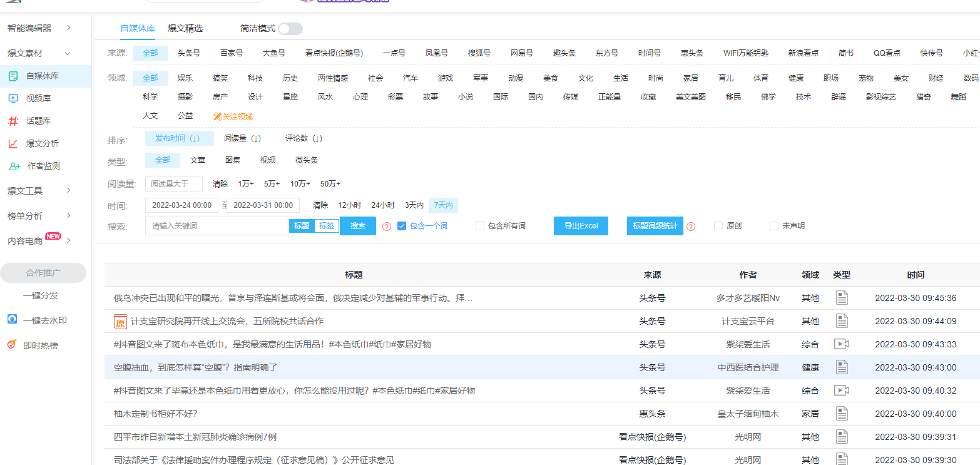Click the video type icon on 抖音图文 row
The height and width of the screenshot is (465, 980).
point(843,344)
